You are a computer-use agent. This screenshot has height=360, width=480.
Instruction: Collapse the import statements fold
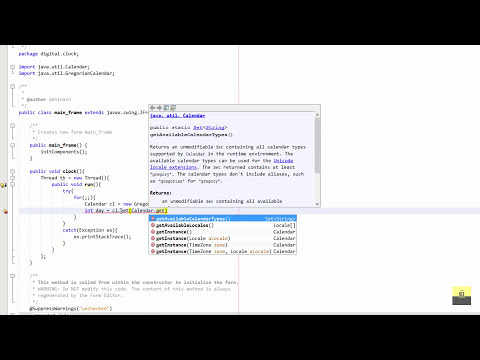13,67
